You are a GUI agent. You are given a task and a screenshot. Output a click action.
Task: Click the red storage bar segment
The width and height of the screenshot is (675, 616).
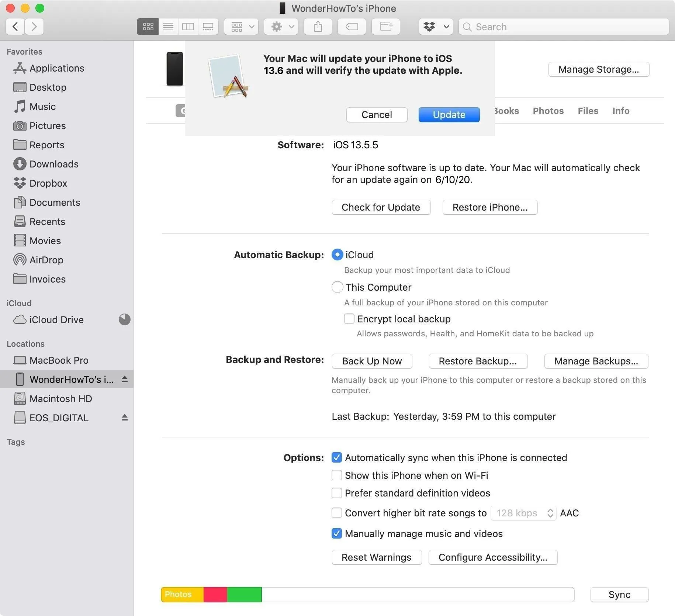(215, 595)
